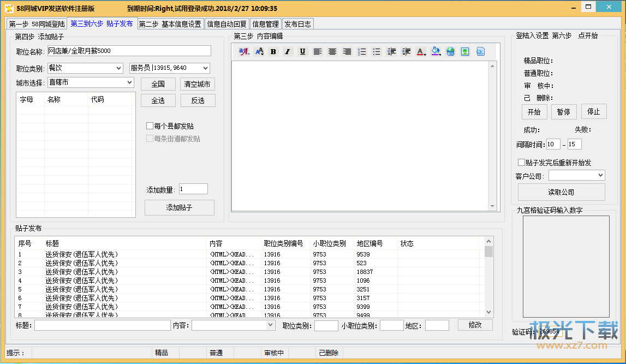Click the 验证码 input field
Image resolution: width=626 pixels, height=364 pixels.
click(x=550, y=331)
